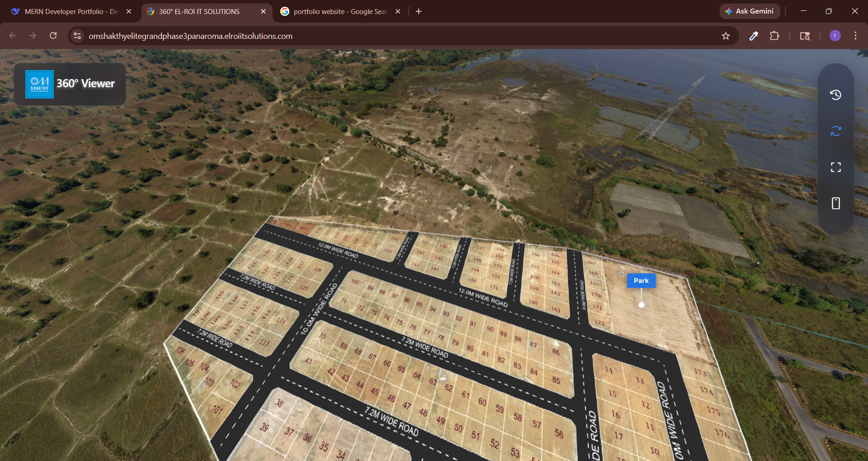Open the eyedropper extension icon

click(x=754, y=36)
